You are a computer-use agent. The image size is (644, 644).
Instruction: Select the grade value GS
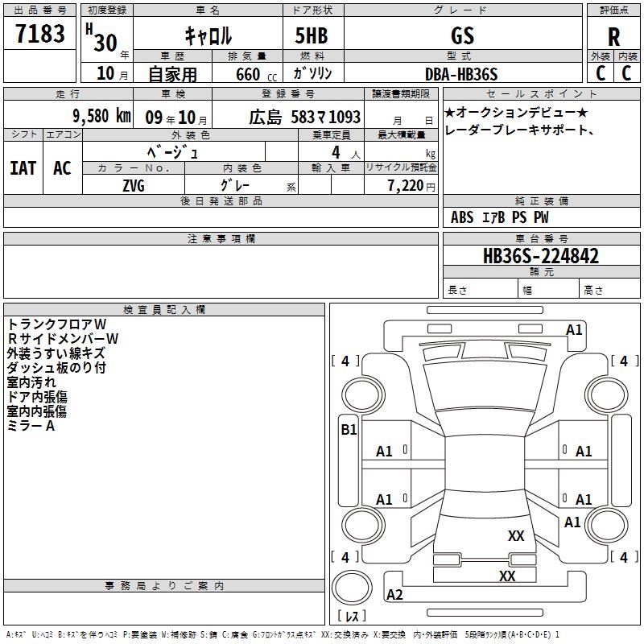click(462, 35)
